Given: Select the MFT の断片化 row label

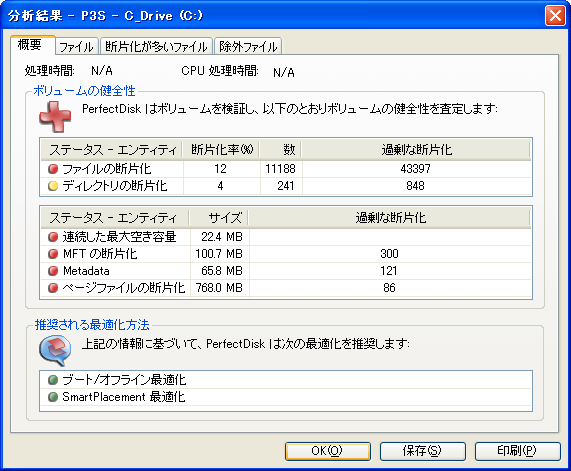Looking at the screenshot, I should click(x=100, y=254).
